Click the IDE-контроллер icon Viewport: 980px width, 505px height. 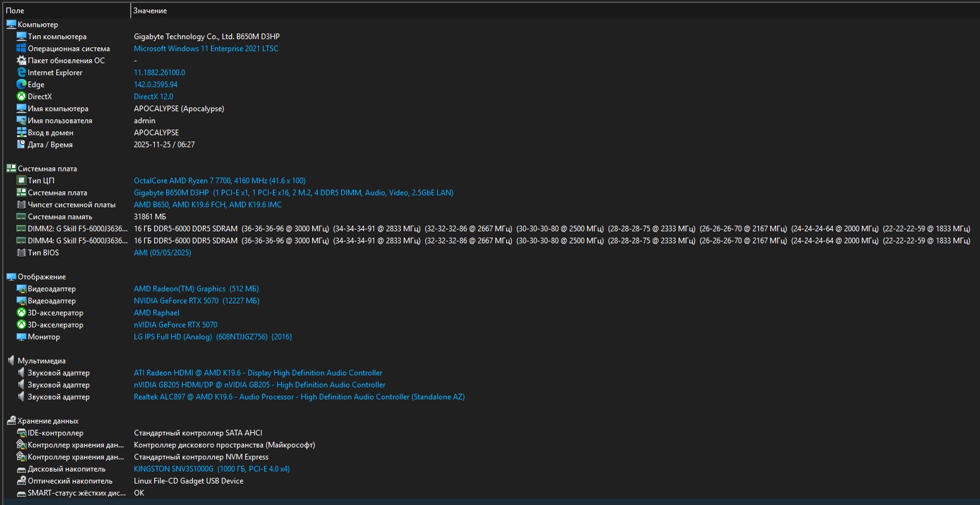(x=21, y=433)
